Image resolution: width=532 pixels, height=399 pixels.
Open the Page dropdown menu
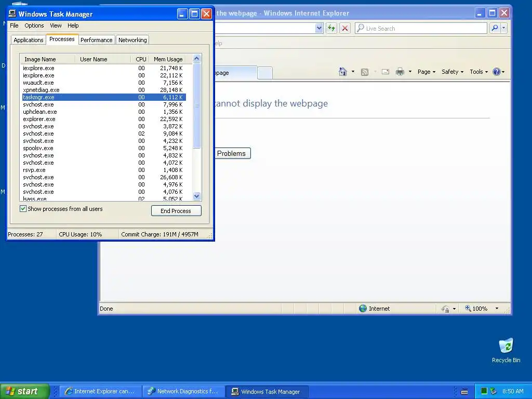[427, 72]
